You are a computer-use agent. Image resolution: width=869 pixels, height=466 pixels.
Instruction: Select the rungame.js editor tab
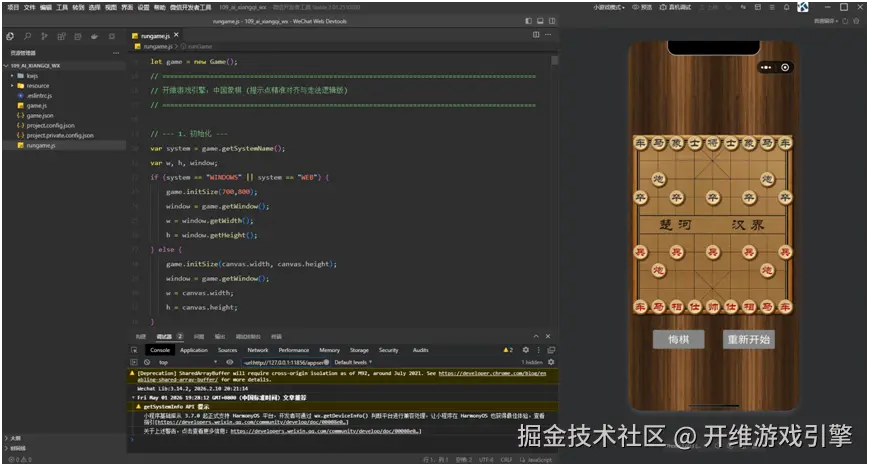coord(155,35)
